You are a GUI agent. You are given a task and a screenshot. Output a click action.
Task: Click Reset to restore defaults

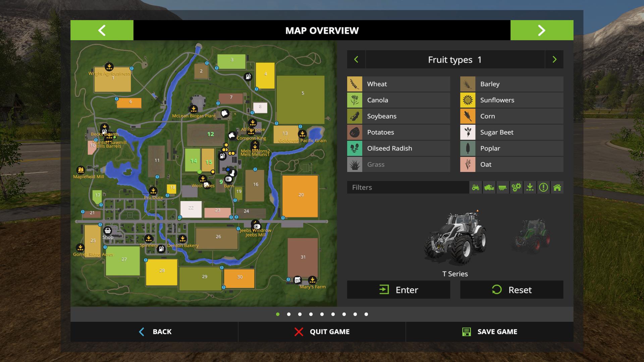[x=511, y=290]
